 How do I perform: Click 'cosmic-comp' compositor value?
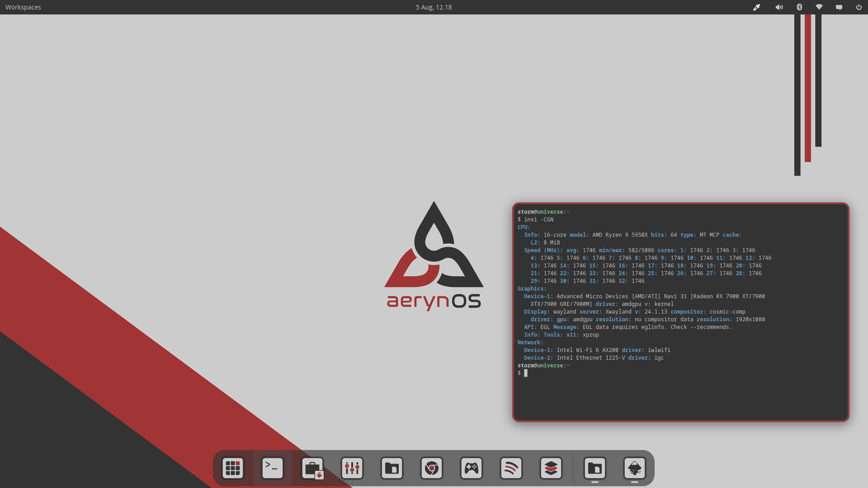click(x=727, y=312)
